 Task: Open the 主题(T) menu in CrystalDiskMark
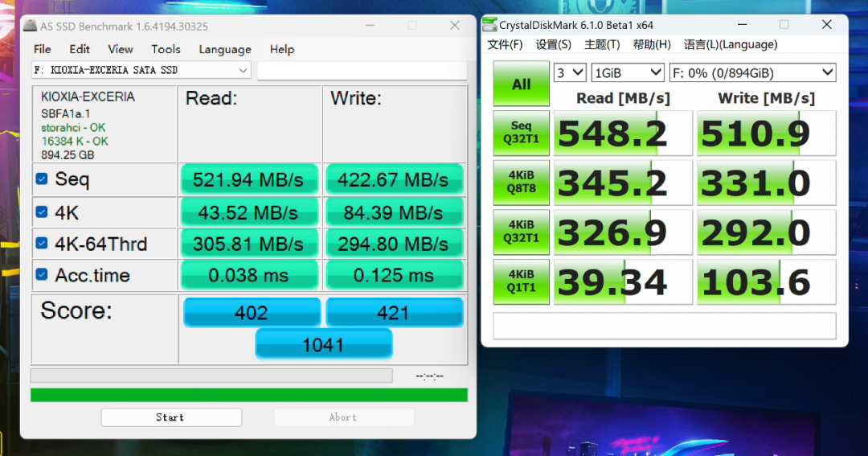click(602, 45)
